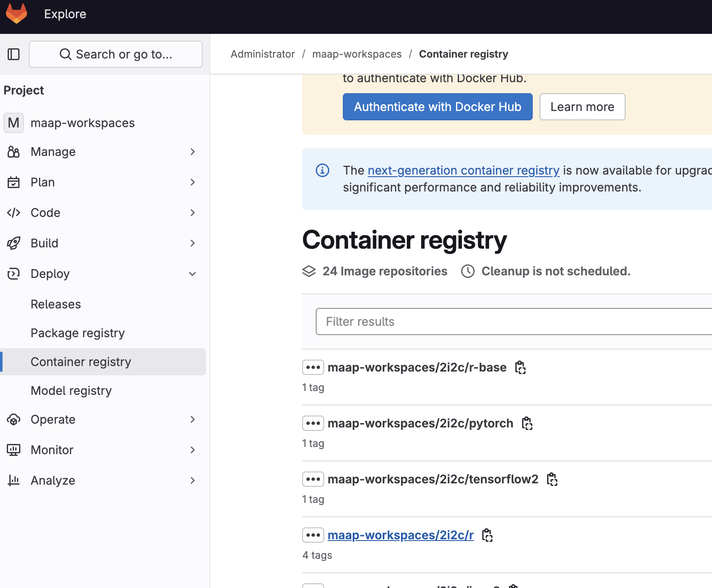Go to maap-workspaces breadcrumb
Screen dimensions: 712x588
tap(357, 54)
